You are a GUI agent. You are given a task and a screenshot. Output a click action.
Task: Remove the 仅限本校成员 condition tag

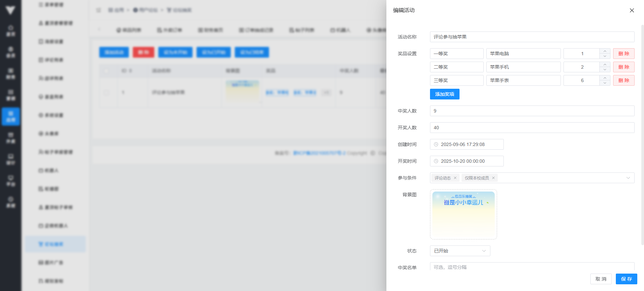pos(493,178)
